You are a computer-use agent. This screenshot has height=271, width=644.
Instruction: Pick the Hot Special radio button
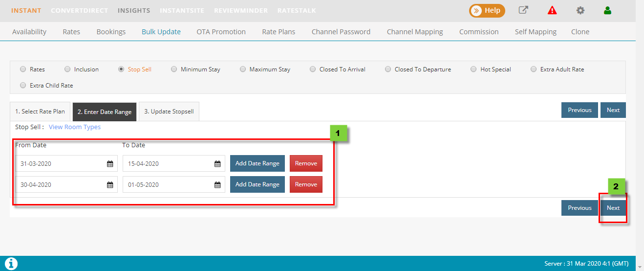(x=473, y=69)
